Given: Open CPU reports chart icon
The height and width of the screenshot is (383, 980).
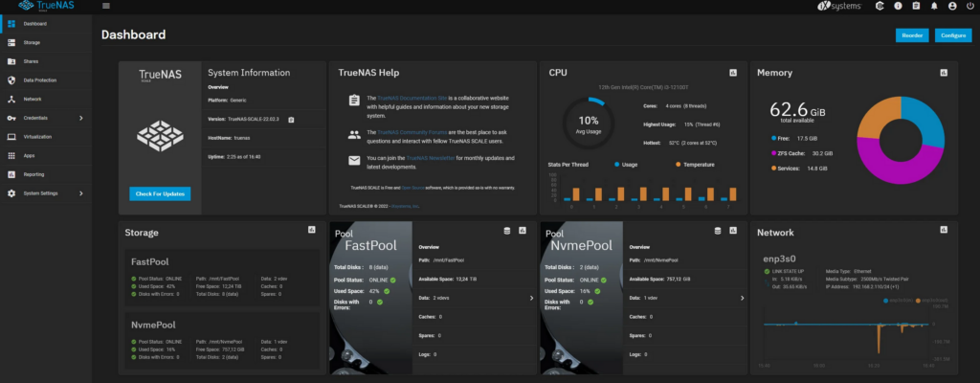Looking at the screenshot, I should [733, 73].
